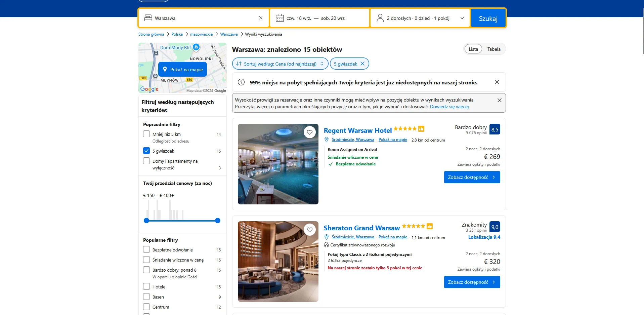Click the calendar icon in date field
644x315 pixels.
(280, 18)
